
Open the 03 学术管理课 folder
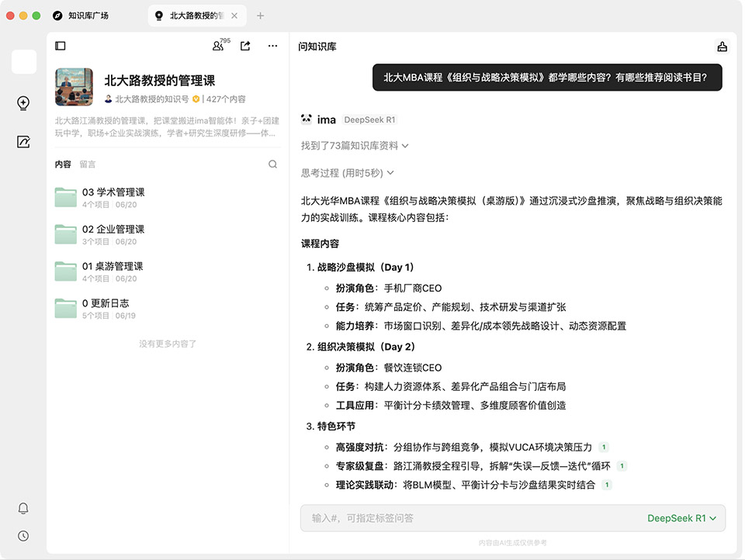click(113, 192)
